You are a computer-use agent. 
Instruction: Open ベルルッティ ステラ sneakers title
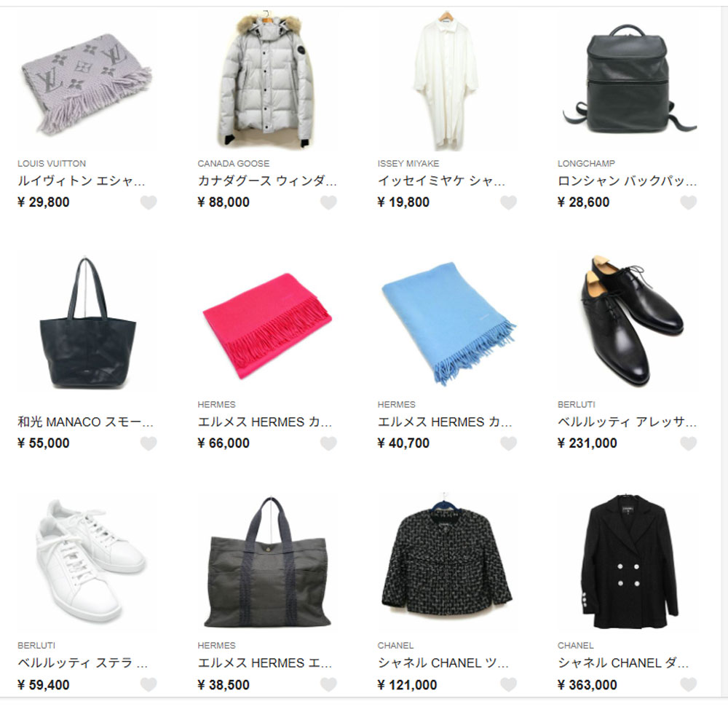click(x=83, y=662)
